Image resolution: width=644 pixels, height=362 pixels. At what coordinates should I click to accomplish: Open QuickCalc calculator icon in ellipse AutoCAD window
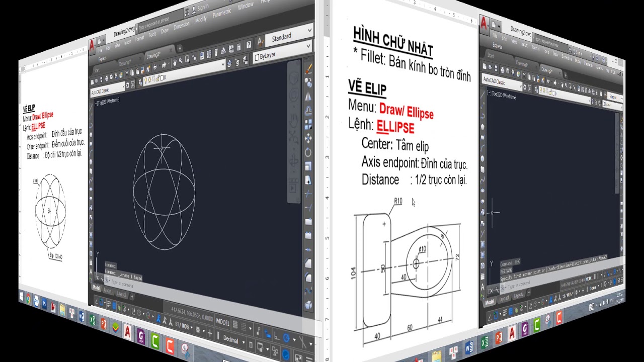(239, 47)
